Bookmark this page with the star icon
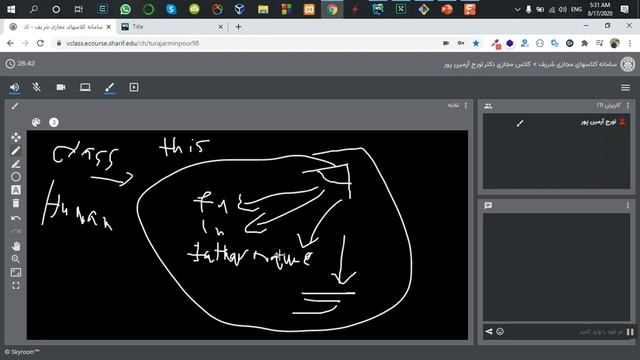640x360 pixels. pos(476,43)
